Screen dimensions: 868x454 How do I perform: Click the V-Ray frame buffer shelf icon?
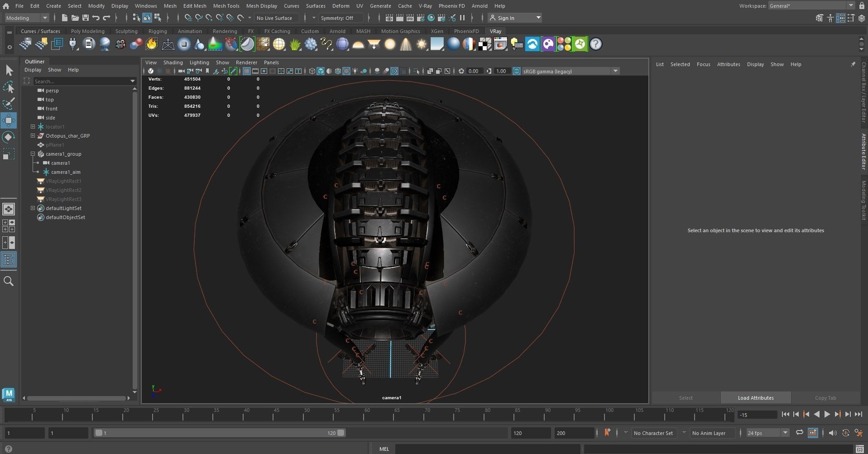click(x=500, y=44)
